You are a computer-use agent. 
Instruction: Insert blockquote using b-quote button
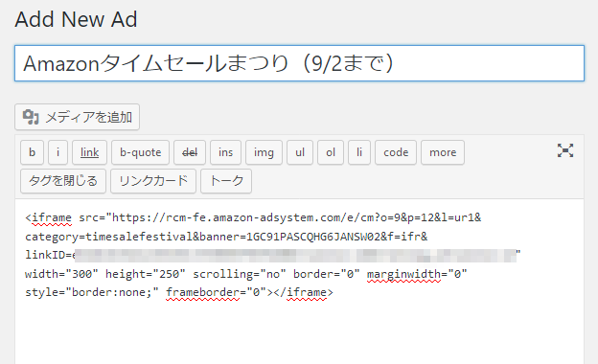tap(140, 152)
